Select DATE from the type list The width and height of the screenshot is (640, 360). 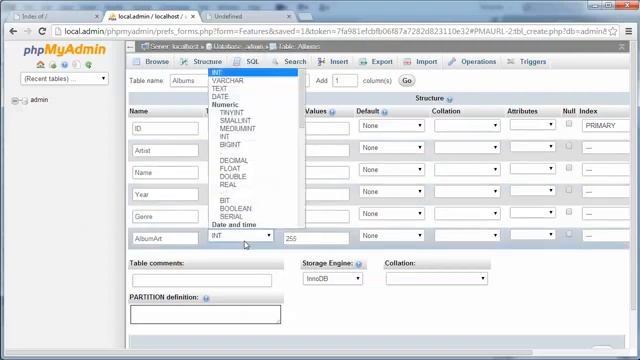220,97
